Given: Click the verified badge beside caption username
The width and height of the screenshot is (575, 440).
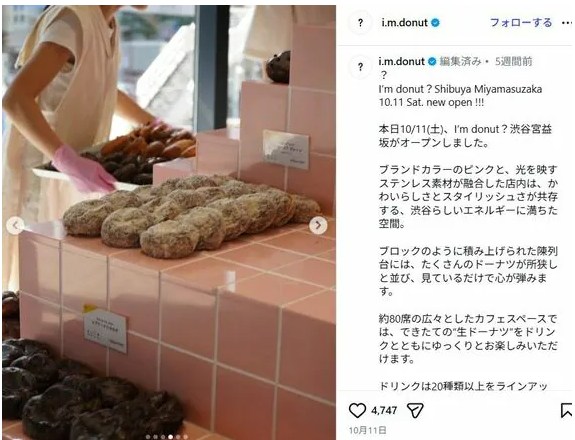Looking at the screenshot, I should [x=432, y=61].
